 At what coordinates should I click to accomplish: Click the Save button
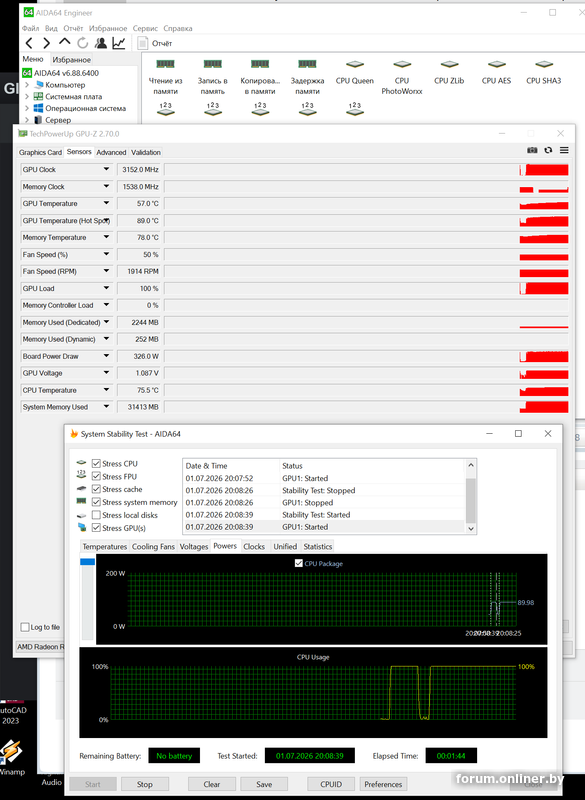point(264,784)
